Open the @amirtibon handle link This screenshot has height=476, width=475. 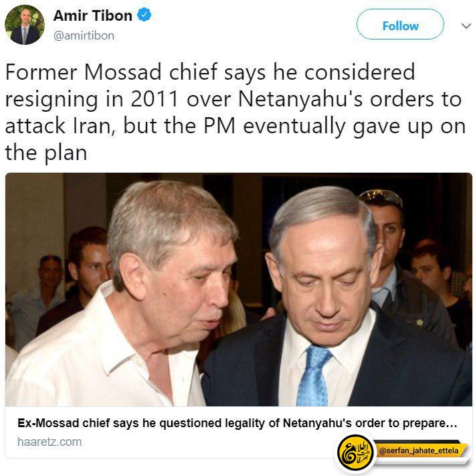tap(84, 36)
